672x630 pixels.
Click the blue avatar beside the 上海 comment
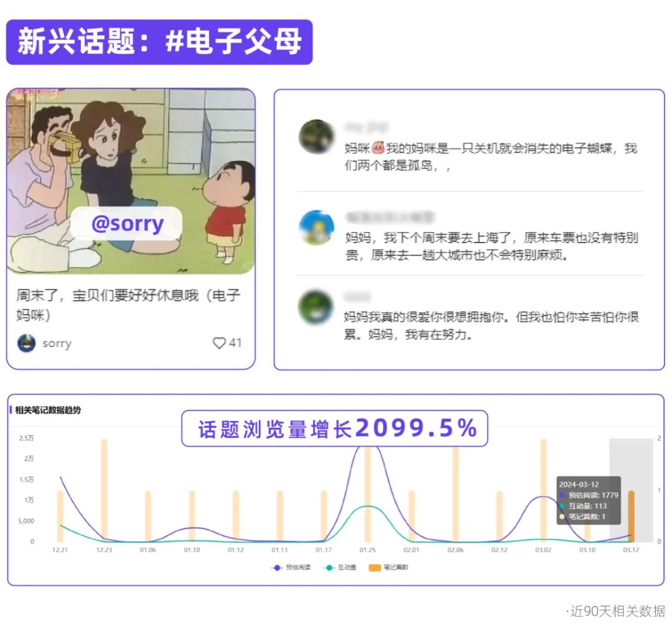pyautogui.click(x=316, y=228)
